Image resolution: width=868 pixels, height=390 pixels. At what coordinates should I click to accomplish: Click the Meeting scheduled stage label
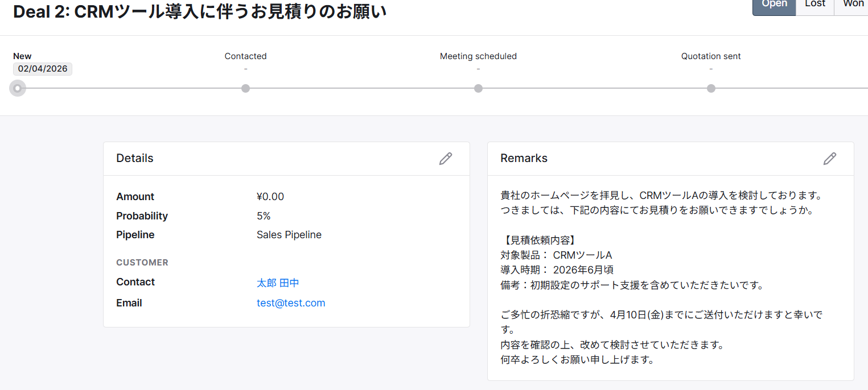click(x=478, y=56)
